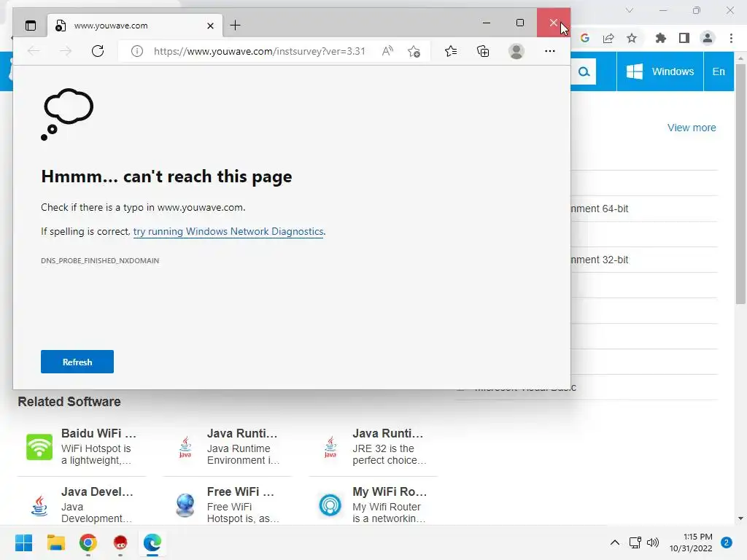Image resolution: width=747 pixels, height=560 pixels.
Task: Reload the page in Edge
Action: (98, 51)
